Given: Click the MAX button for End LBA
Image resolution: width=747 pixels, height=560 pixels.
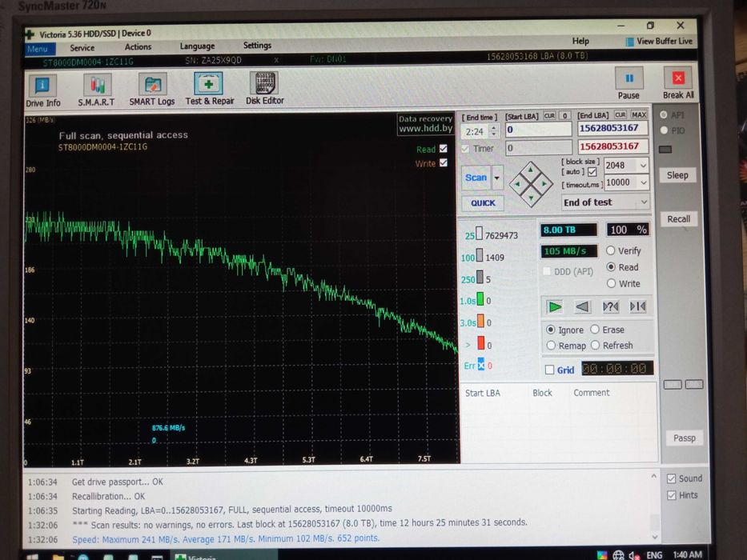Looking at the screenshot, I should coord(639,114).
